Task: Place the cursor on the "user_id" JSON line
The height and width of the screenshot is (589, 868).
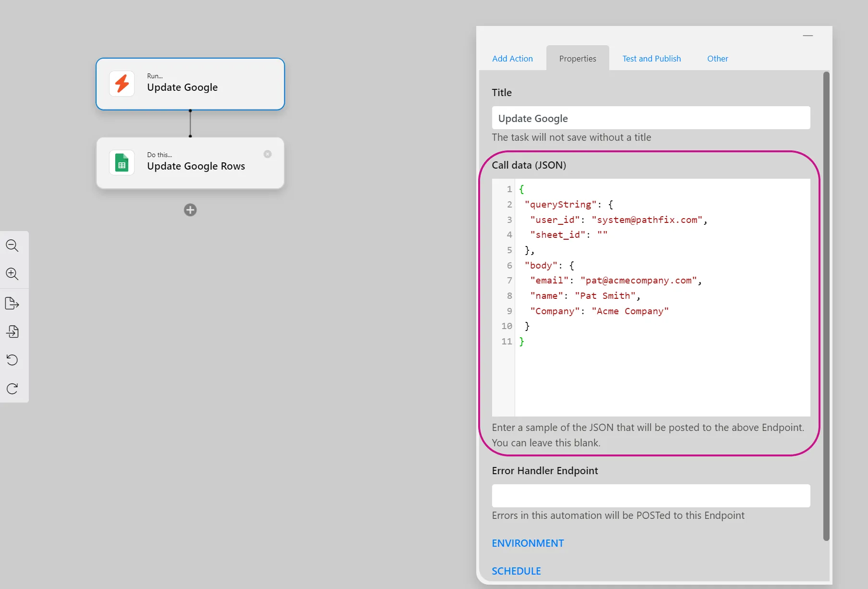Action: (619, 220)
